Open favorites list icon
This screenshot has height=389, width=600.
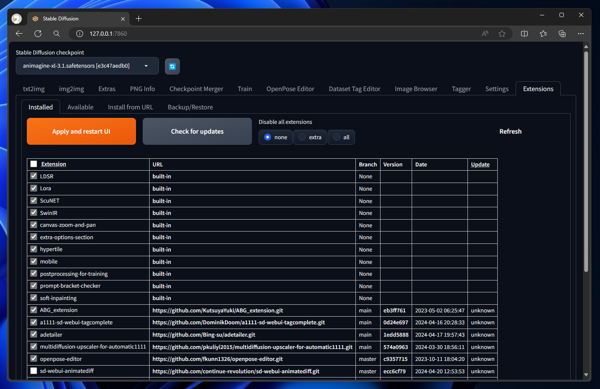543,34
